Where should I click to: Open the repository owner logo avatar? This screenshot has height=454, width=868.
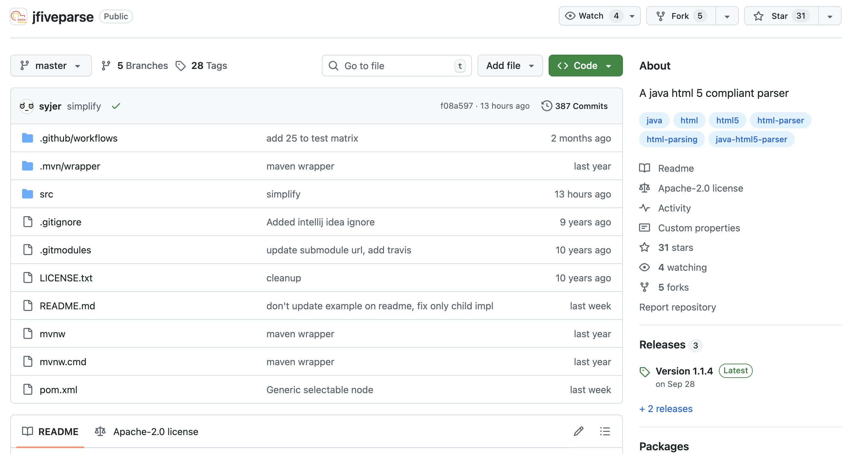click(x=19, y=16)
